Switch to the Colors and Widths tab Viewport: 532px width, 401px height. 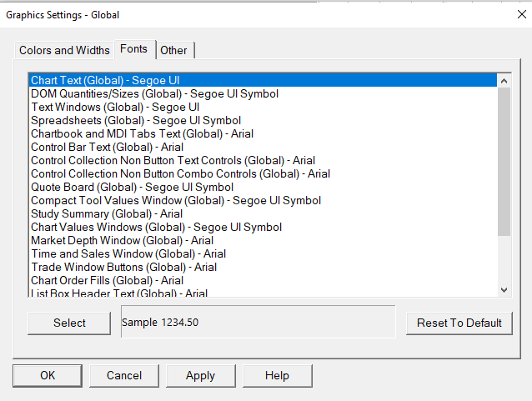(64, 50)
